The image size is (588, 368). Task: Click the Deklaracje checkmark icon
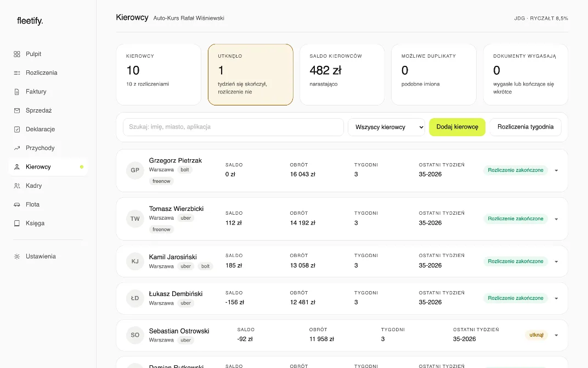(17, 129)
